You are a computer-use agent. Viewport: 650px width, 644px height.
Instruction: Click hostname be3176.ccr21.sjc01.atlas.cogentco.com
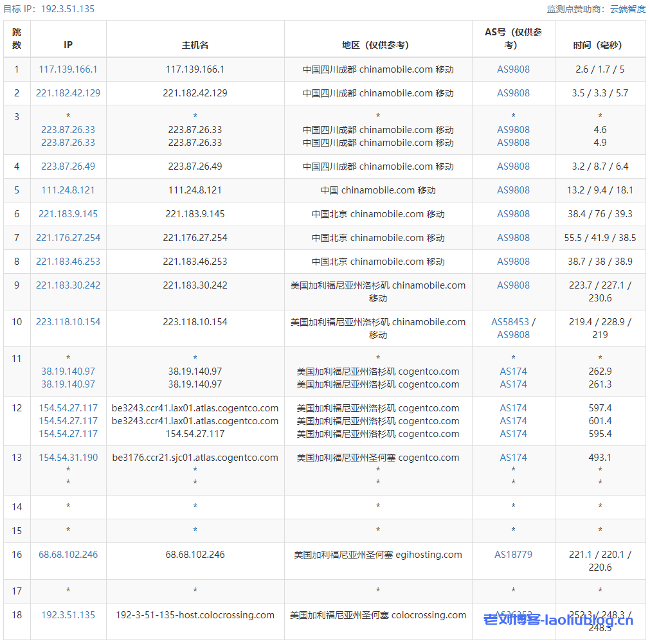(195, 458)
